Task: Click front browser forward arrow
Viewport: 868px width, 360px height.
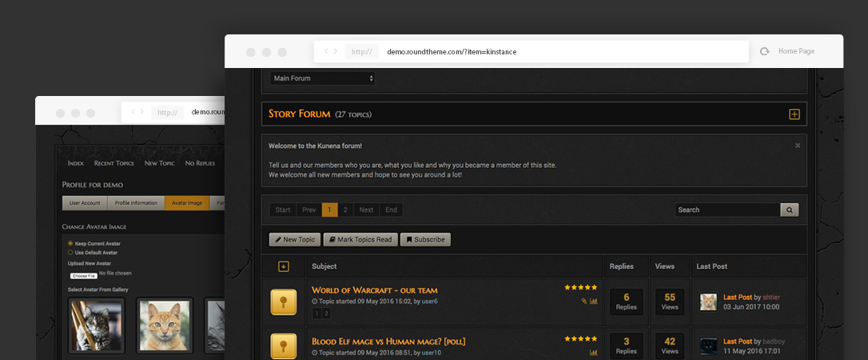Action: click(x=336, y=51)
